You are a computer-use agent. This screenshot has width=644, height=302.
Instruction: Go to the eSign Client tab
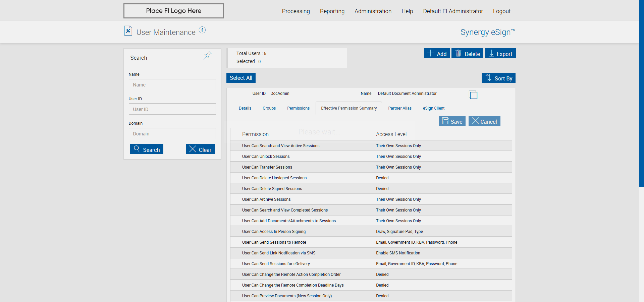click(x=433, y=108)
